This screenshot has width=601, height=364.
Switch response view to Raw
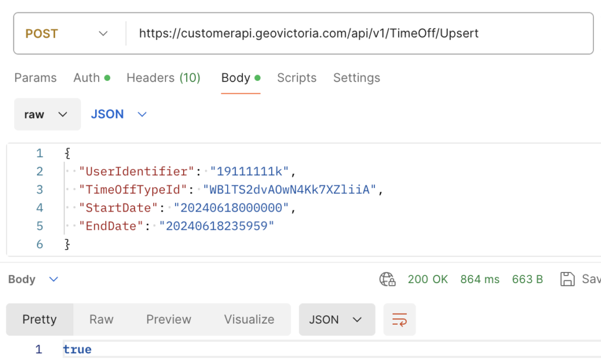(101, 319)
